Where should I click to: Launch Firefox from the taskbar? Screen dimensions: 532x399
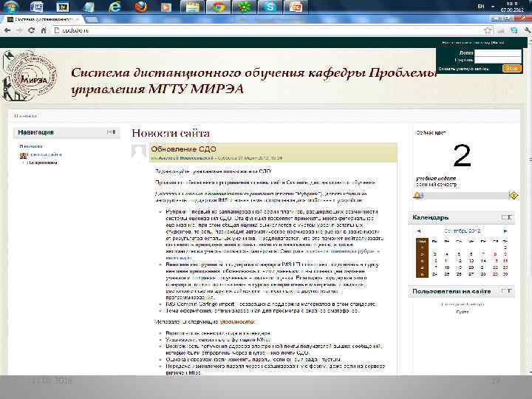coord(140,7)
